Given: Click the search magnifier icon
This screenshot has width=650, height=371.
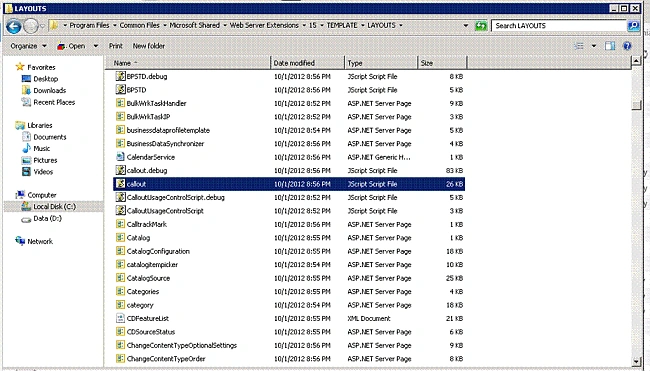Looking at the screenshot, I should pos(633,26).
